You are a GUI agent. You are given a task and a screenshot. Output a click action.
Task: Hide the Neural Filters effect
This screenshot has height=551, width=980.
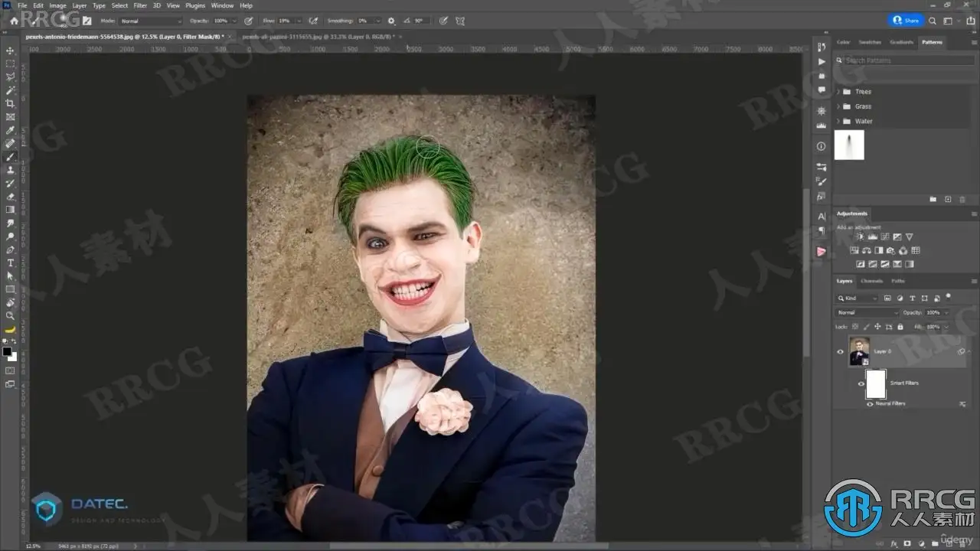[870, 403]
